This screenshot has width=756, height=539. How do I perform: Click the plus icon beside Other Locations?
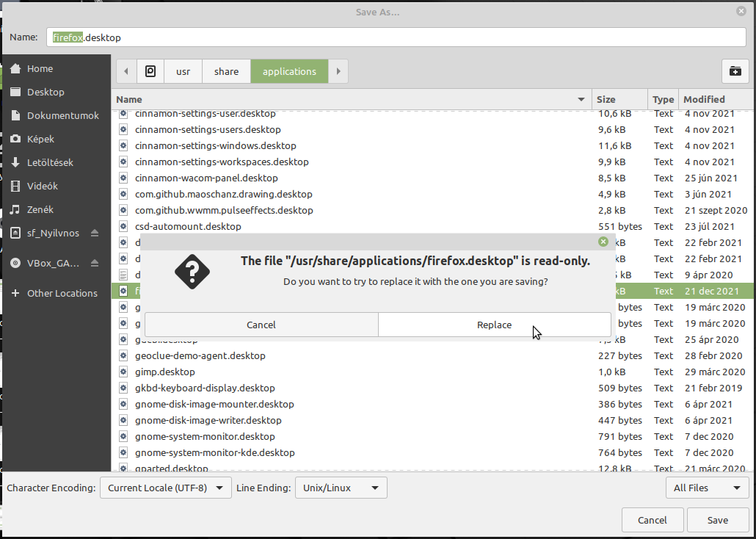15,294
